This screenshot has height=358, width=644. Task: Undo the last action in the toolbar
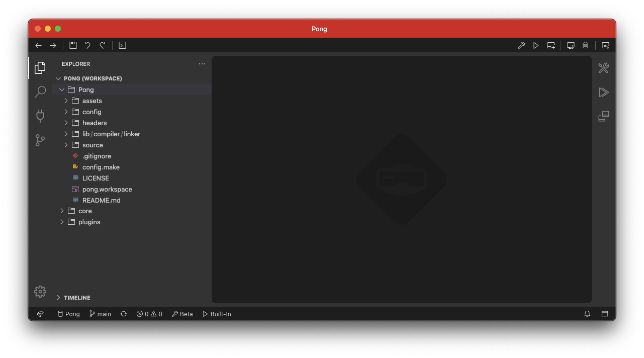click(87, 45)
